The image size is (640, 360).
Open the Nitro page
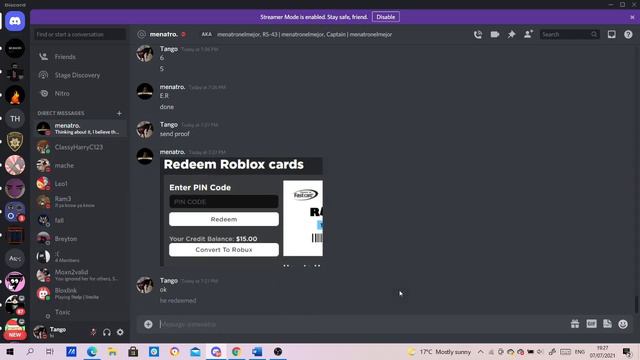pos(80,93)
